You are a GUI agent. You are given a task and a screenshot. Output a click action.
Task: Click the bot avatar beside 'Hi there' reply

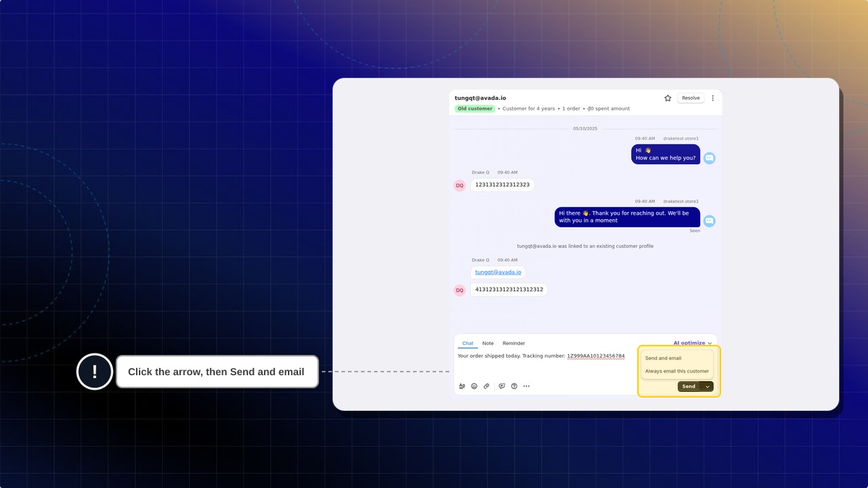click(x=710, y=221)
